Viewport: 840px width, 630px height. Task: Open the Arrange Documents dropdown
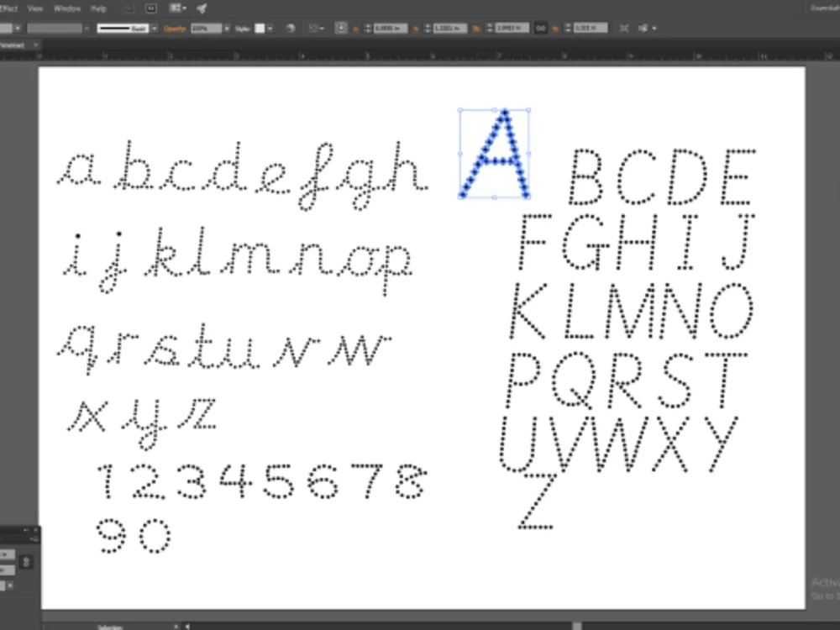[x=178, y=8]
